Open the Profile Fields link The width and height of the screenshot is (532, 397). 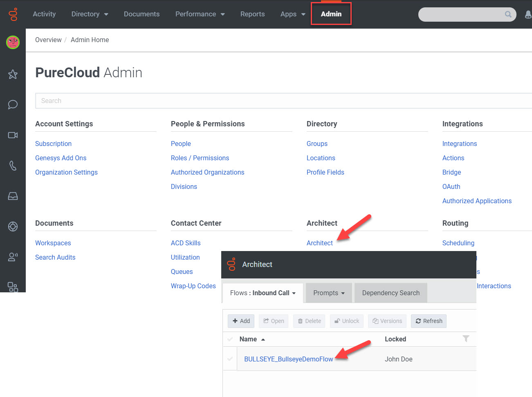tap(325, 172)
